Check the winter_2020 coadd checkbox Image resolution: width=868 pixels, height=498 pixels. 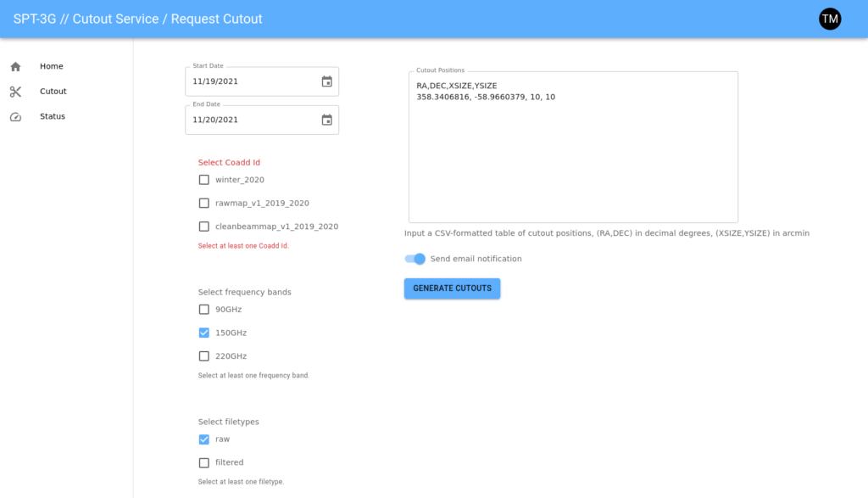point(203,180)
